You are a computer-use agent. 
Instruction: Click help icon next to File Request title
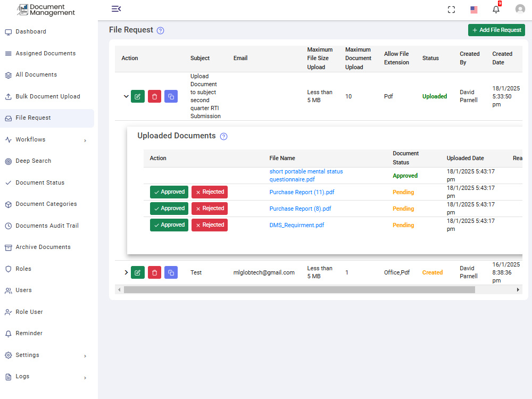pyautogui.click(x=161, y=30)
